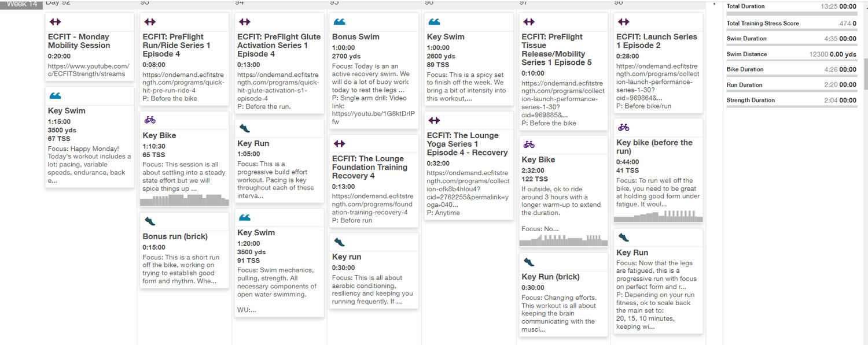Open ECFIT: The Lounge Foundation Training Recovery 4
868x345 pixels.
(x=370, y=167)
